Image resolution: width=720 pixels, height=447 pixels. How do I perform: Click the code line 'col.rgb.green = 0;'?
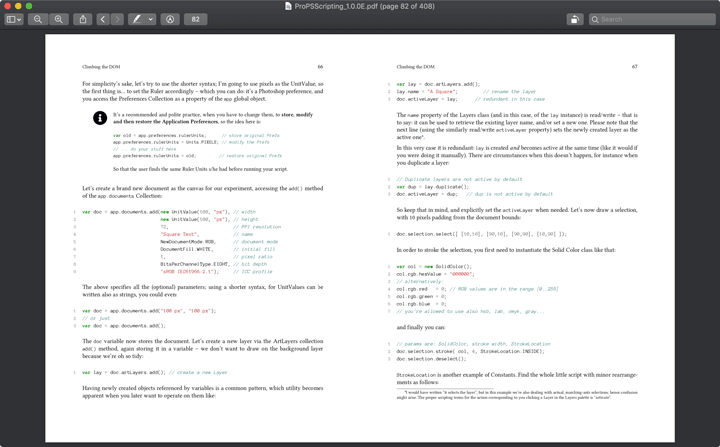[421, 296]
